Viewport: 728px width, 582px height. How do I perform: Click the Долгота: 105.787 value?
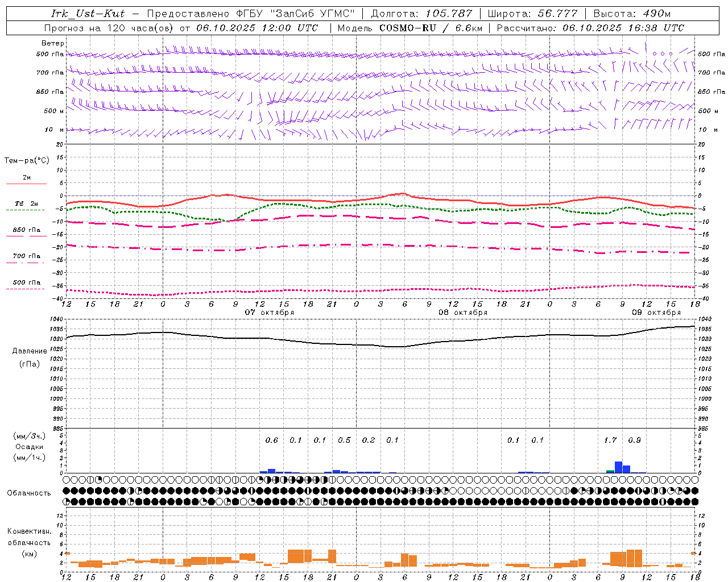point(421,14)
